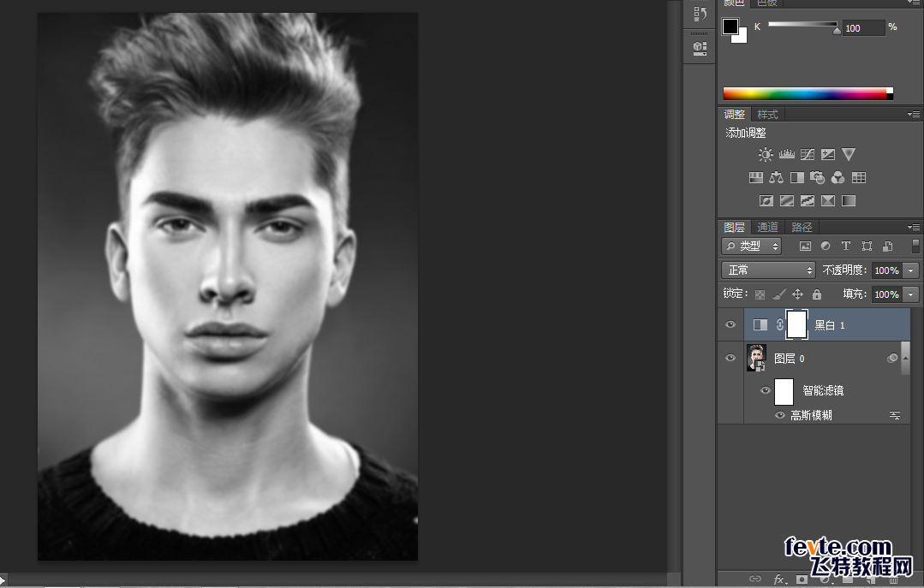The image size is (924, 588).
Task: Open the 图层 panel flyout menu
Action: (x=914, y=227)
